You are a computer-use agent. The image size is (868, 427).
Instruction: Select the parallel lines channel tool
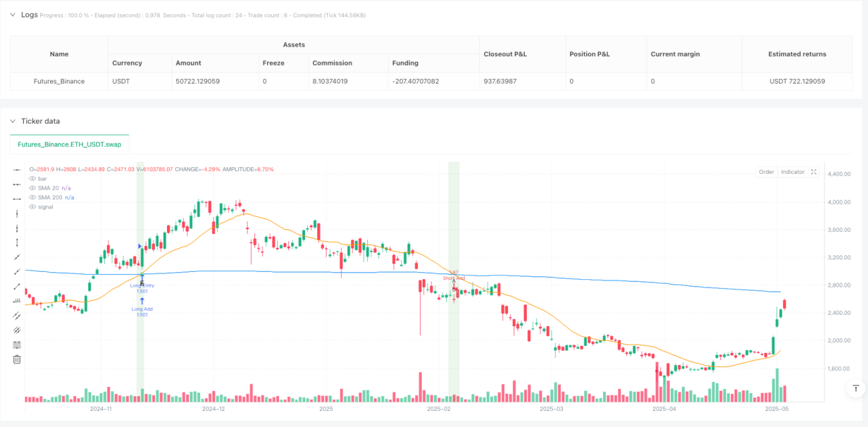click(17, 315)
